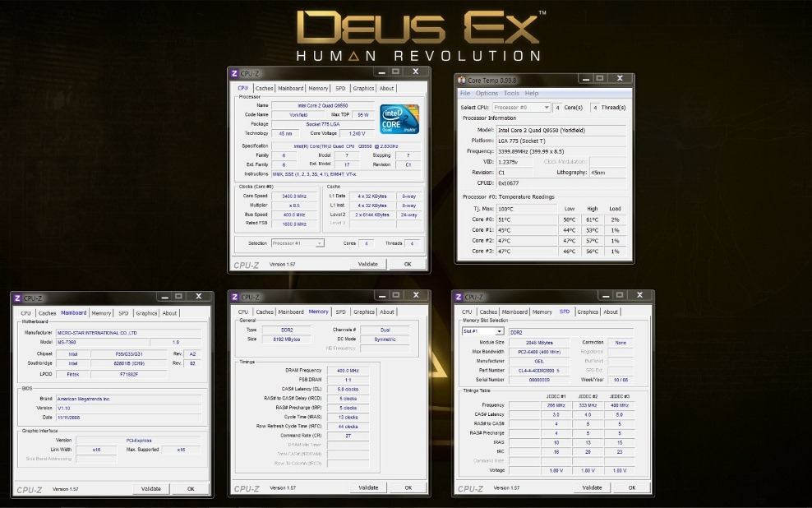Click the Core Speed value 3400.0 MHz

tap(293, 196)
